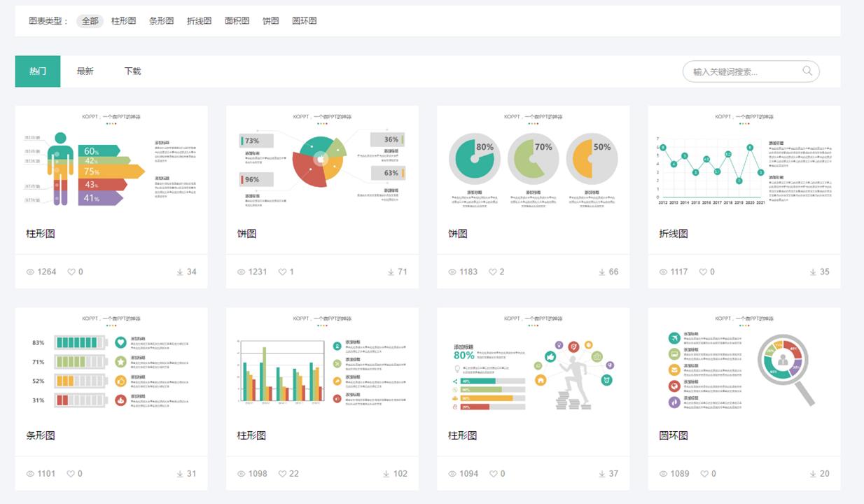Image resolution: width=864 pixels, height=504 pixels.
Task: Click the view-count eye icon on the 圆环图 card
Action: (x=662, y=473)
